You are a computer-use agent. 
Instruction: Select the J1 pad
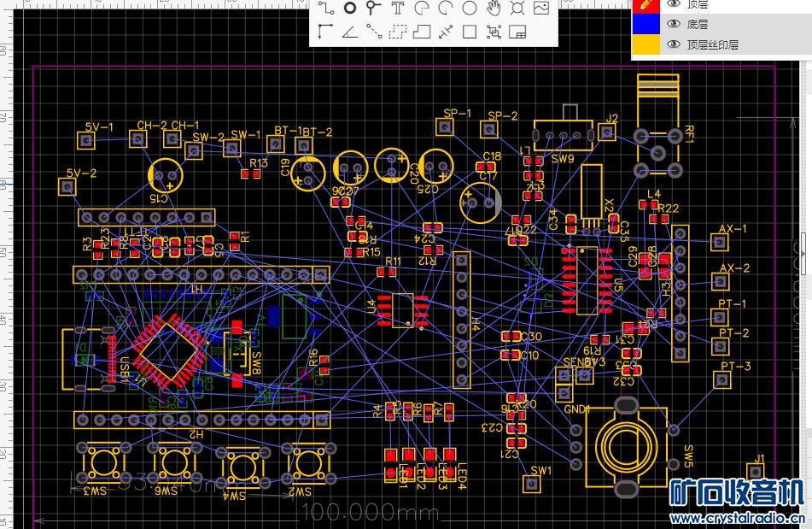coord(756,472)
